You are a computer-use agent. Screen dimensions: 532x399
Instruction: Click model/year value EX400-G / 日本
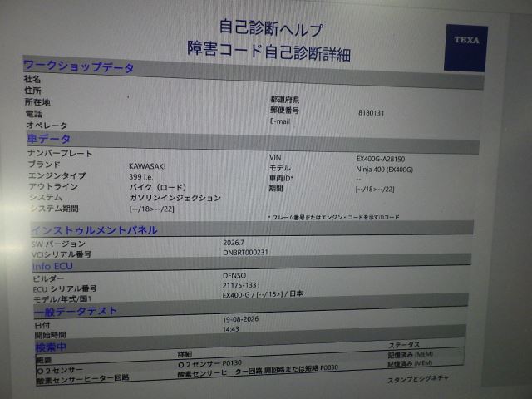point(263,294)
